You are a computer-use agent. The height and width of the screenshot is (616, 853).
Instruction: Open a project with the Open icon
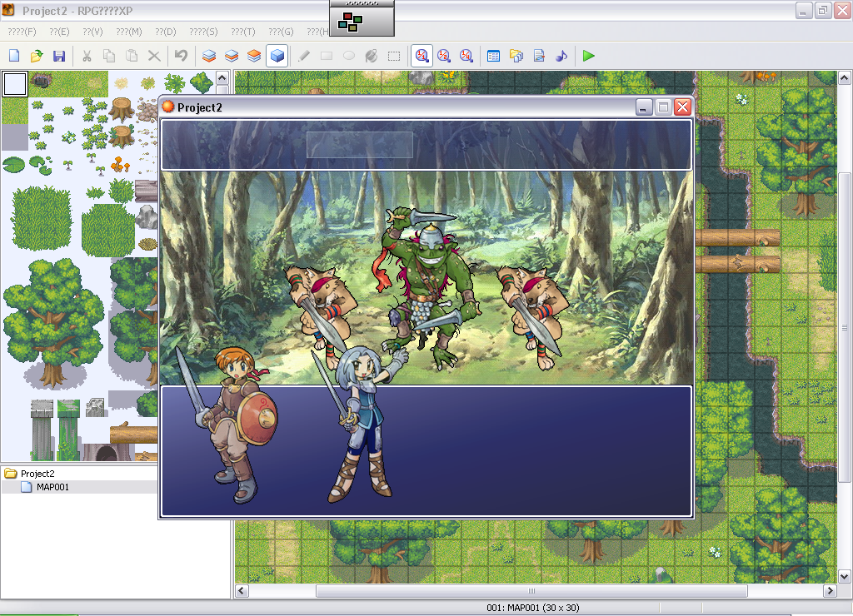pos(37,56)
